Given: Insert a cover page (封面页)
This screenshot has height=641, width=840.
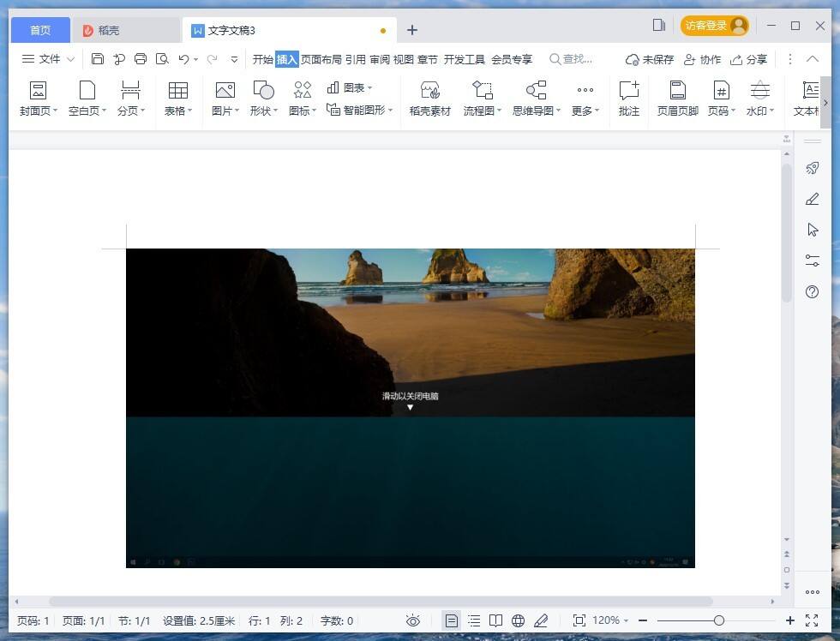Looking at the screenshot, I should coord(38,99).
